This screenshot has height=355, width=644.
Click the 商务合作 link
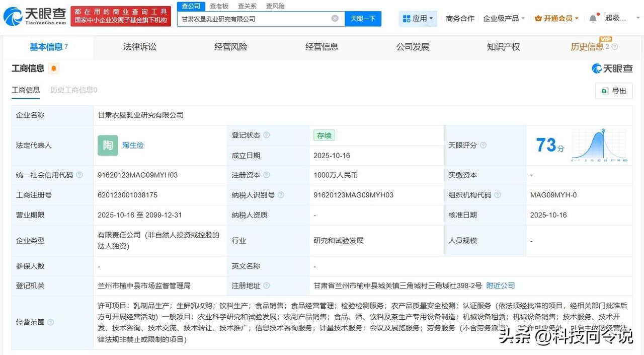tap(460, 18)
